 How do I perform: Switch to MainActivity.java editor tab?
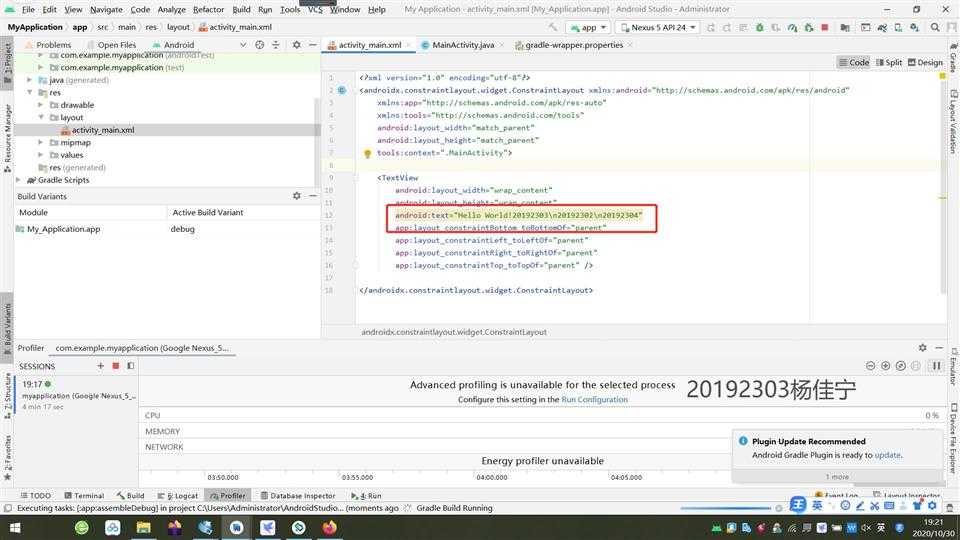[462, 45]
